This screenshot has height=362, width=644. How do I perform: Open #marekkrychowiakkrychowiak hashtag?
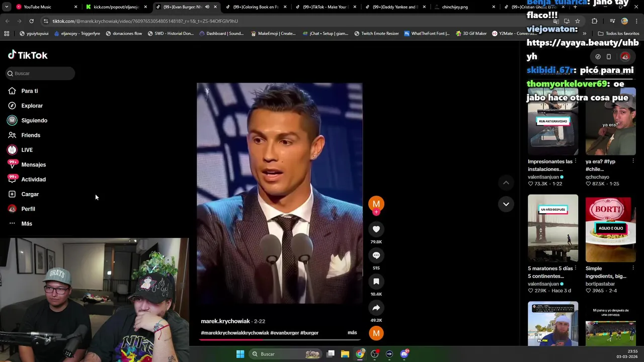tap(235, 333)
